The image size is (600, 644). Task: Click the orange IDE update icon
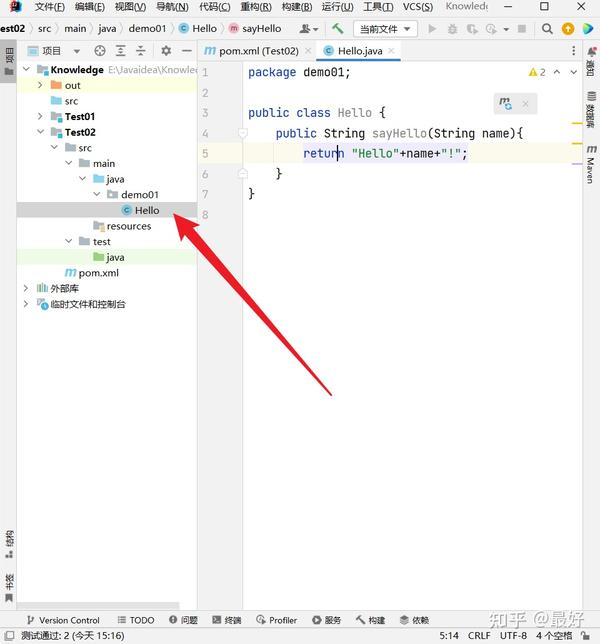[568, 29]
